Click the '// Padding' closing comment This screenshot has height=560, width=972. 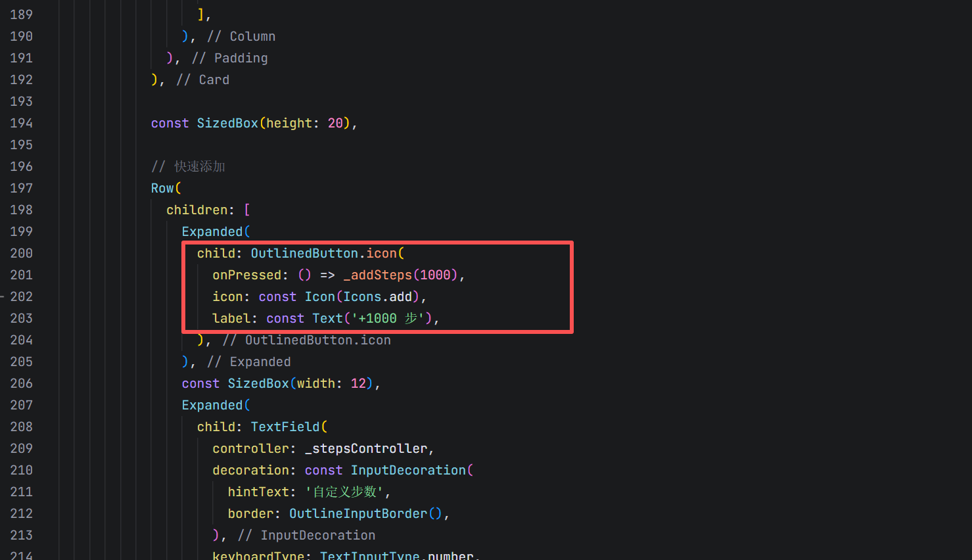[x=230, y=58]
